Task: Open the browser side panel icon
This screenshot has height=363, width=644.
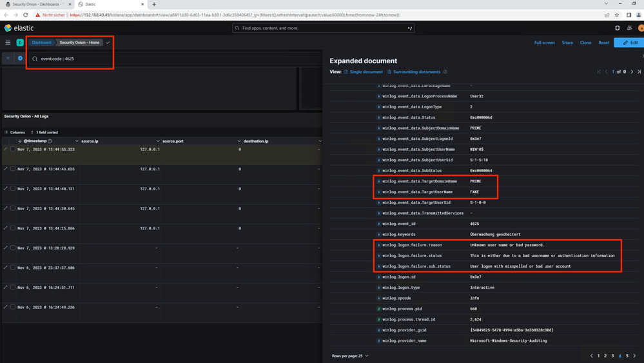Action: tap(629, 15)
